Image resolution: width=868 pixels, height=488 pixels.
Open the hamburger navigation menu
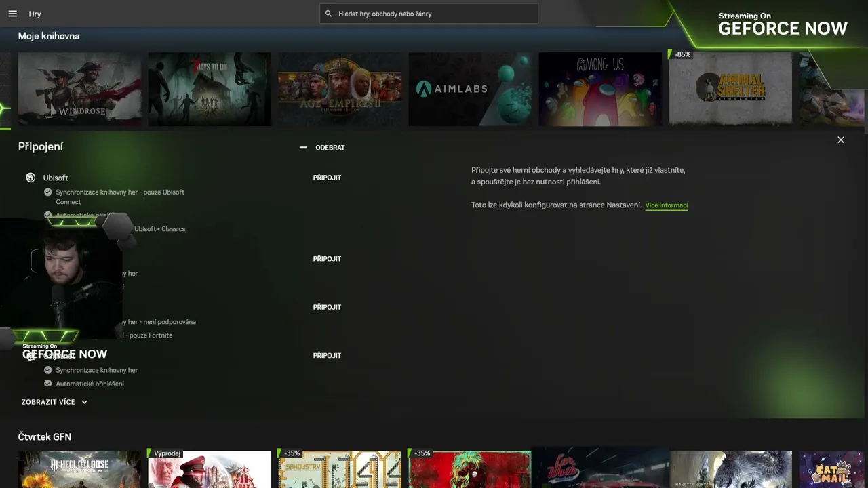(12, 14)
